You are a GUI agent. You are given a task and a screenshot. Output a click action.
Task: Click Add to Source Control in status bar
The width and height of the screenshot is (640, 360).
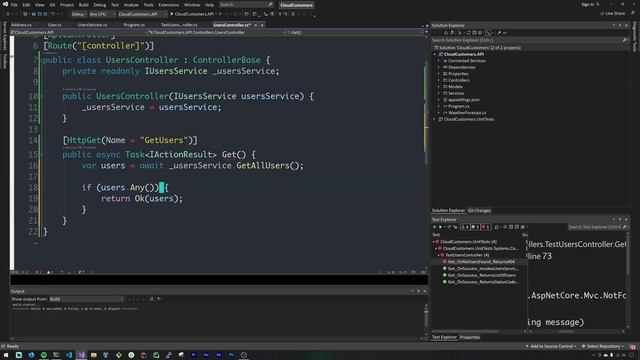click(551, 346)
